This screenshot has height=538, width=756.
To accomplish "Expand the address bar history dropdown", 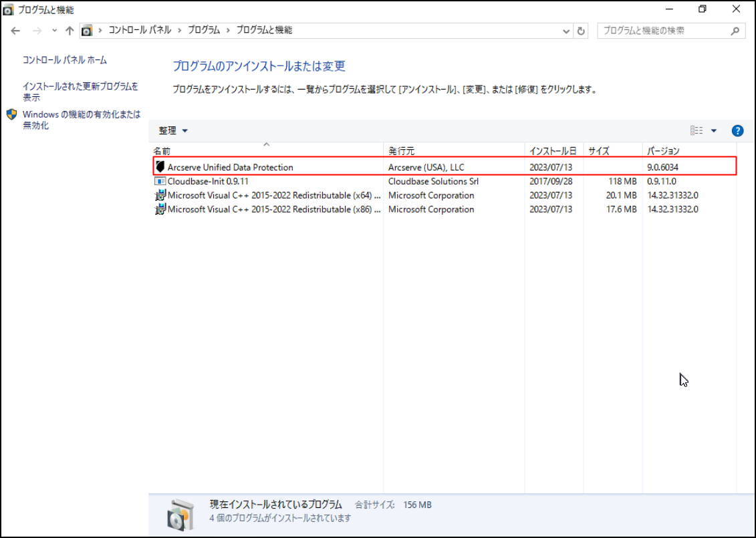I will pos(566,31).
